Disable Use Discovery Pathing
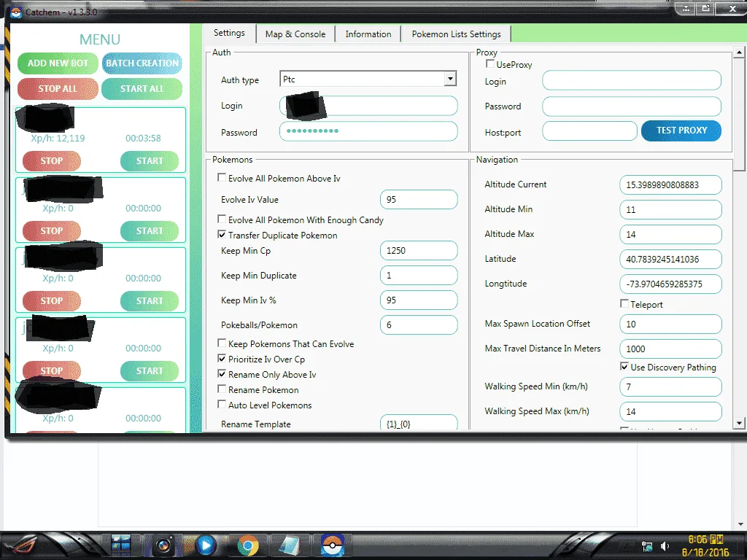The height and width of the screenshot is (560, 747). click(624, 366)
